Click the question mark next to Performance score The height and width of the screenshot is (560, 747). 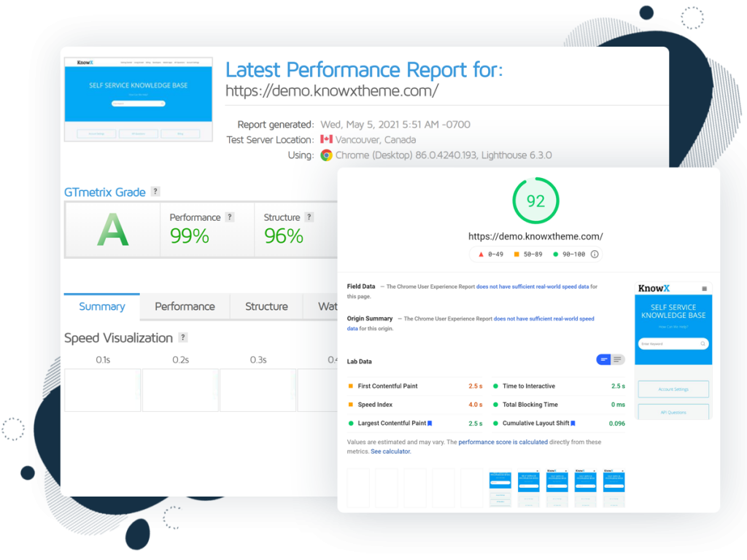tap(230, 217)
